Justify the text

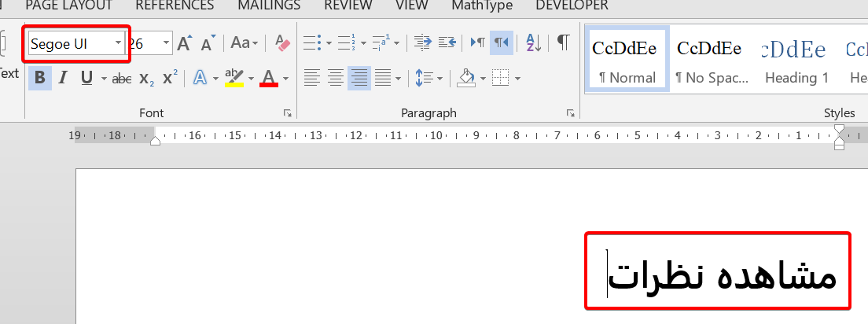coord(383,78)
